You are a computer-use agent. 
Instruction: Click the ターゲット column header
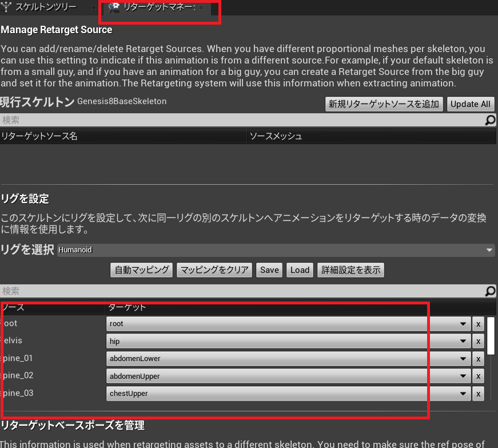(x=300, y=307)
